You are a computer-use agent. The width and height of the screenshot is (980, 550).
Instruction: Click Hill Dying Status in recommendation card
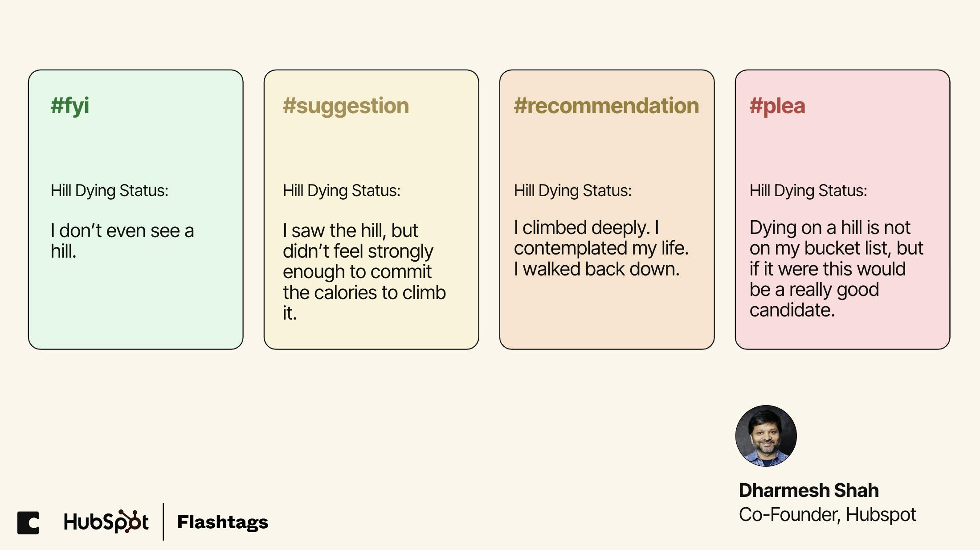coord(572,191)
